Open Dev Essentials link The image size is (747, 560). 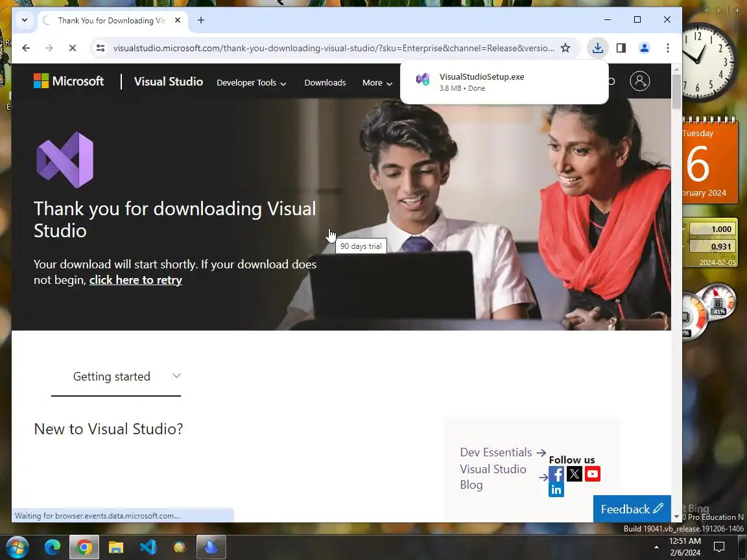click(503, 452)
